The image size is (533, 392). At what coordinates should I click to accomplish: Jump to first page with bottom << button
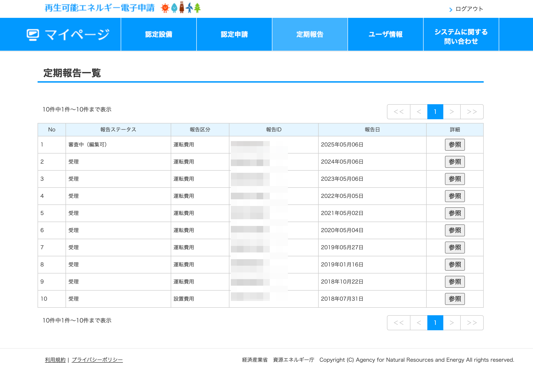click(399, 323)
